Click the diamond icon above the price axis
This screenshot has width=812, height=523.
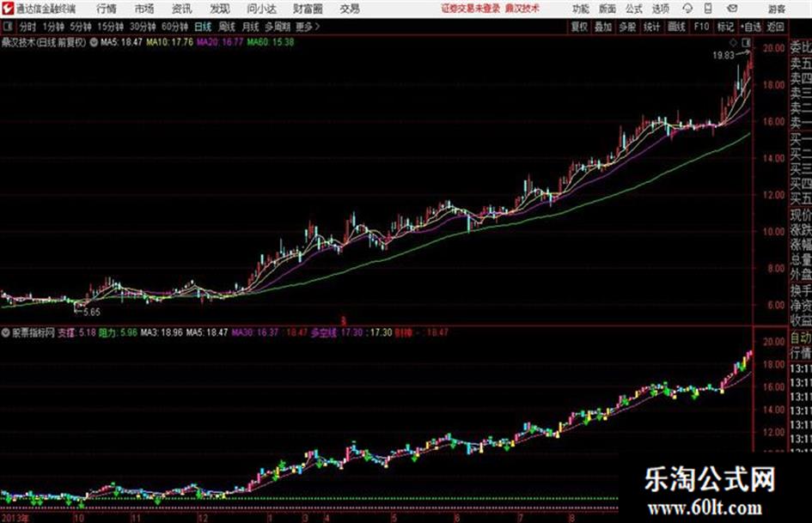pyautogui.click(x=733, y=42)
